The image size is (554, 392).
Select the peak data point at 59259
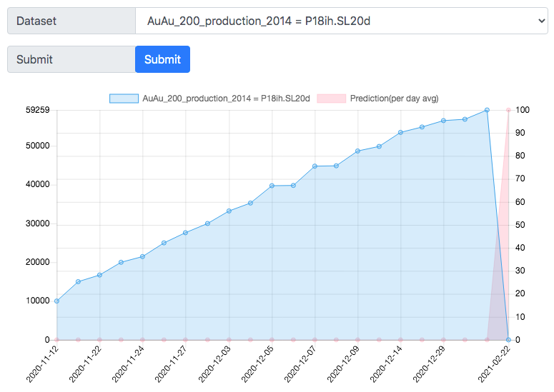pos(487,110)
